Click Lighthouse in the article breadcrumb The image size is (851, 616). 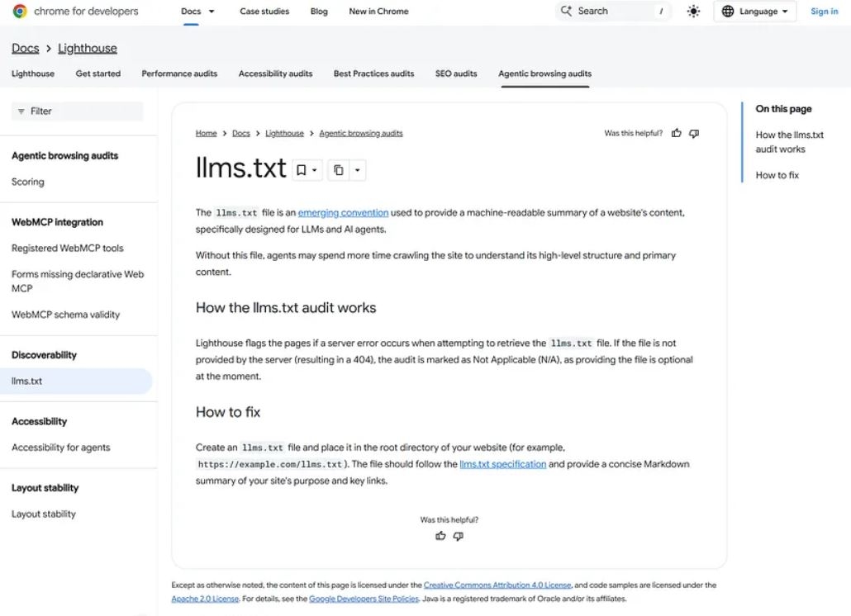[284, 134]
